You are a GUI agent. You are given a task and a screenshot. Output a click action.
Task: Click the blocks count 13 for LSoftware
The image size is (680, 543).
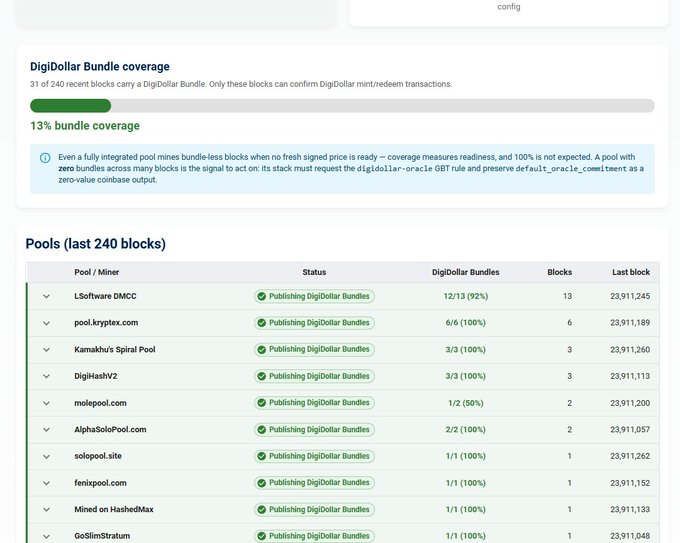(x=567, y=296)
